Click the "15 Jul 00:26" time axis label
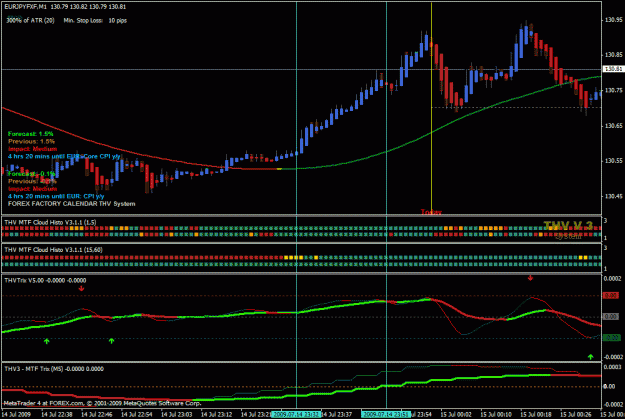Image resolution: width=625 pixels, height=419 pixels. (576, 415)
